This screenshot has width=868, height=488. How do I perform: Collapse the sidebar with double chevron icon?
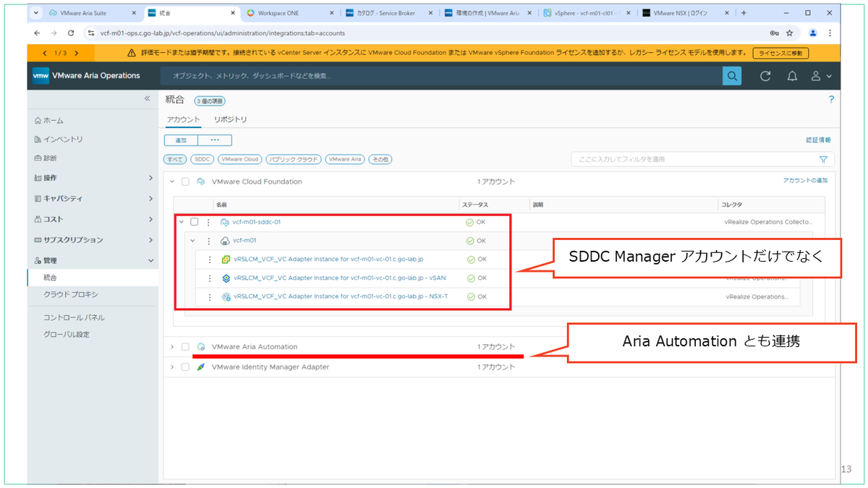point(147,98)
